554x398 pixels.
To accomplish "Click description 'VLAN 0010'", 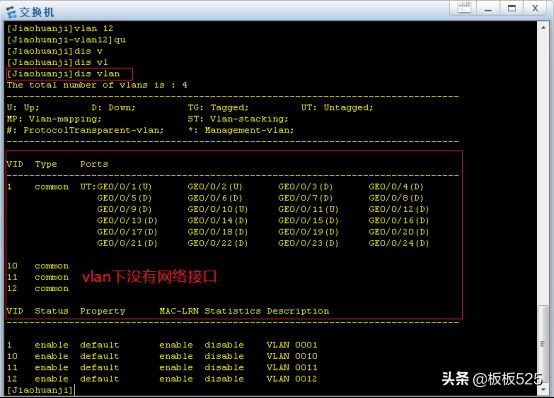I will pyautogui.click(x=292, y=356).
